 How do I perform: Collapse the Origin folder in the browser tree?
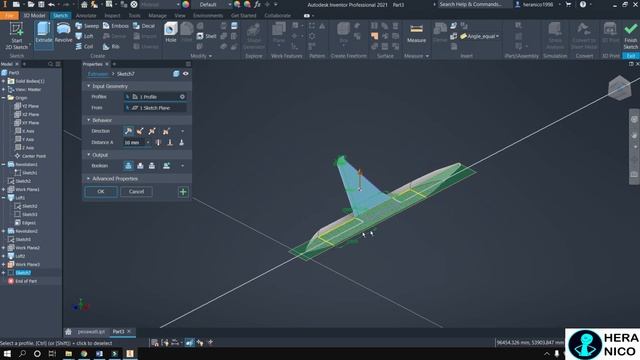pos(4,98)
